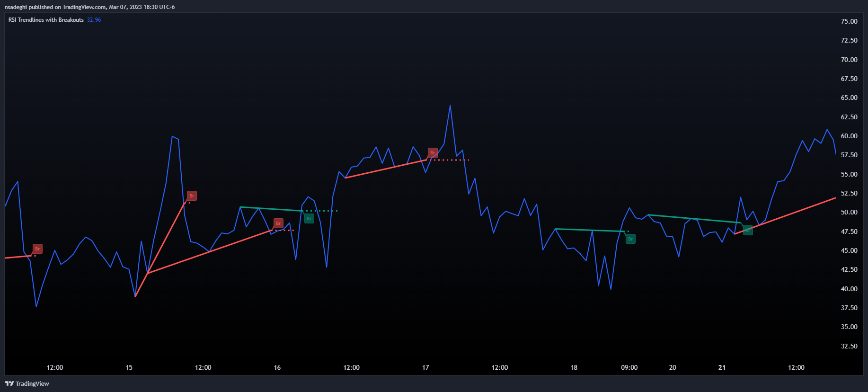Select red Br label after the spike to 60
Image resolution: width=868 pixels, height=392 pixels.
pos(192,196)
